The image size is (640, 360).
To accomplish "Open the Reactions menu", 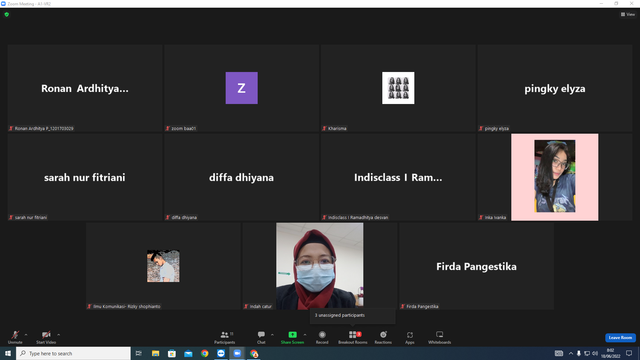I will click(x=383, y=337).
